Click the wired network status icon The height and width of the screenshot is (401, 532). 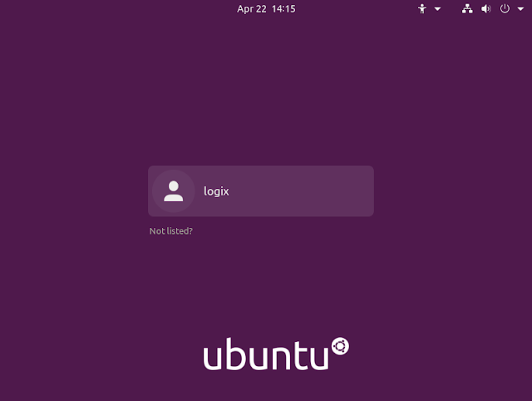(x=467, y=9)
